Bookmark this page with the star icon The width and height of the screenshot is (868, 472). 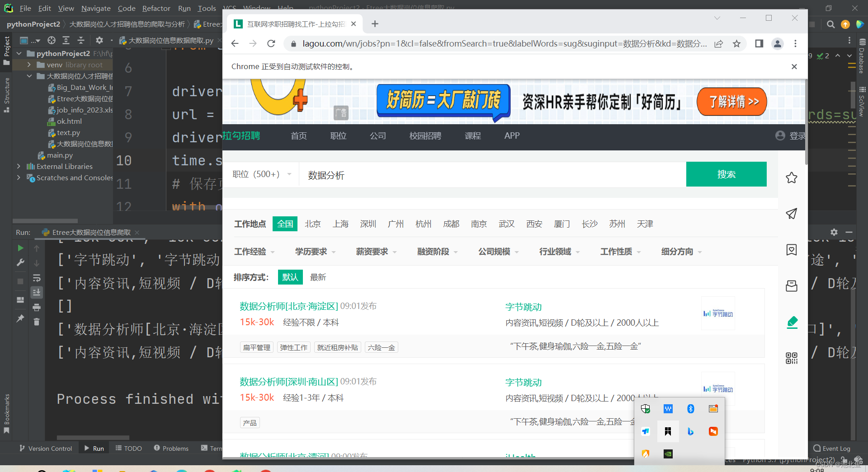point(737,43)
